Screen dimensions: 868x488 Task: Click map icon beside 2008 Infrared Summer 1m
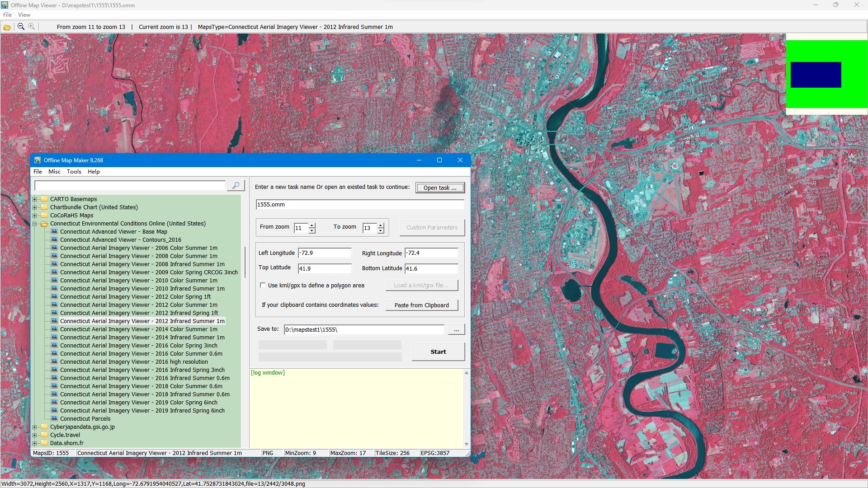click(55, 264)
